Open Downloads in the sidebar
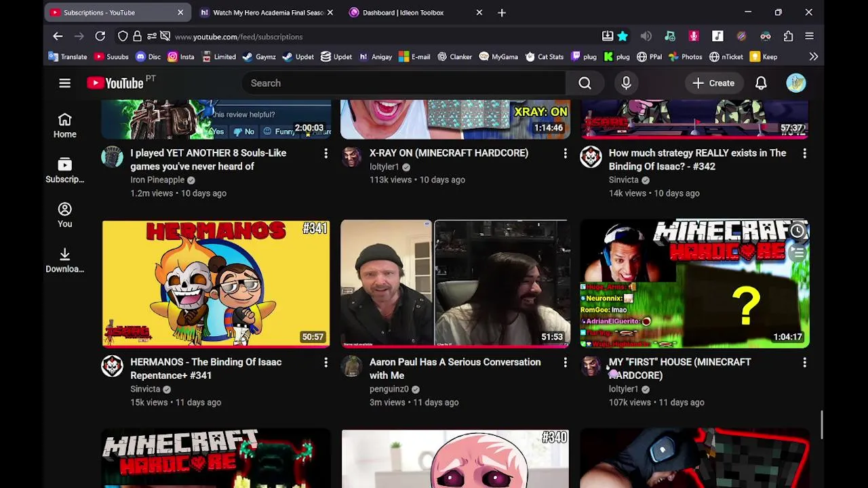Viewport: 868px width, 488px height. [64, 260]
